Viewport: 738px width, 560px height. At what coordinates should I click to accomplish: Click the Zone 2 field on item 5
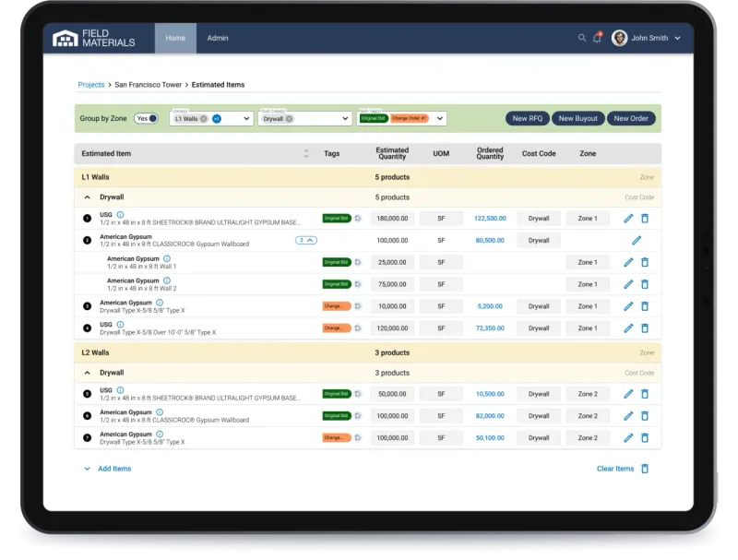pos(588,394)
